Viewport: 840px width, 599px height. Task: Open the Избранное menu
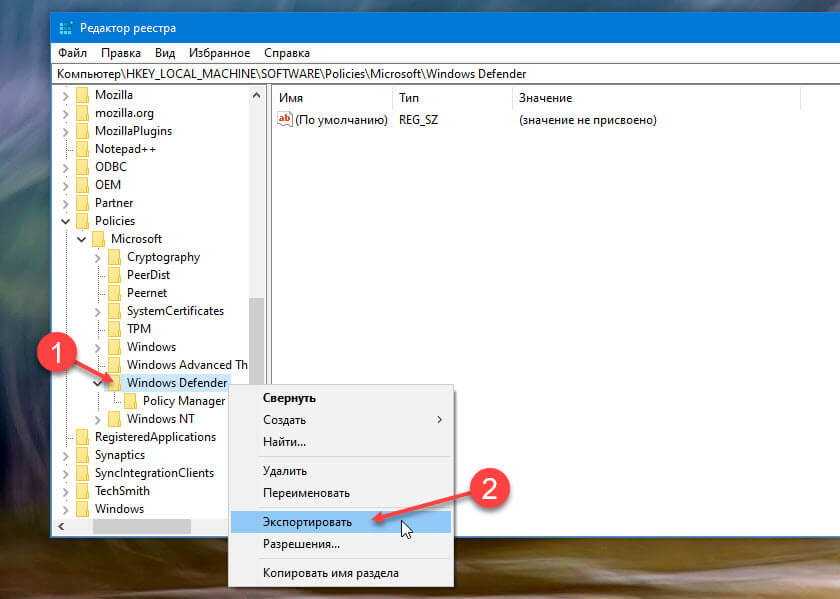pos(219,53)
